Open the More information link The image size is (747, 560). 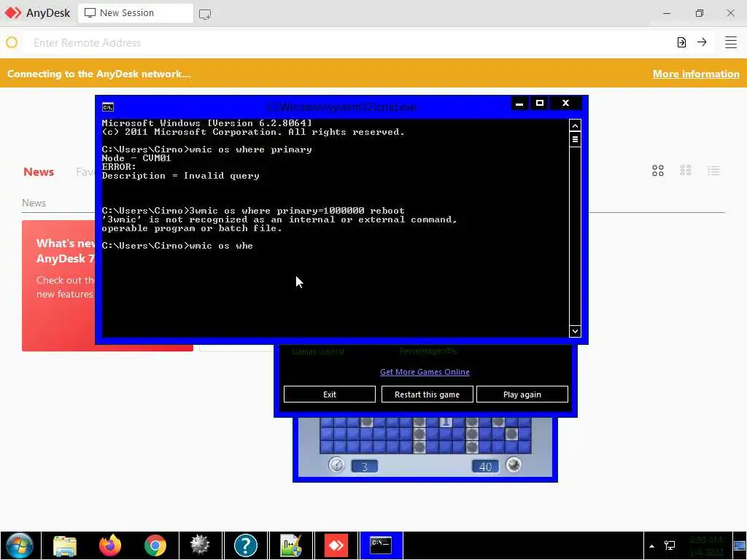[x=696, y=74]
